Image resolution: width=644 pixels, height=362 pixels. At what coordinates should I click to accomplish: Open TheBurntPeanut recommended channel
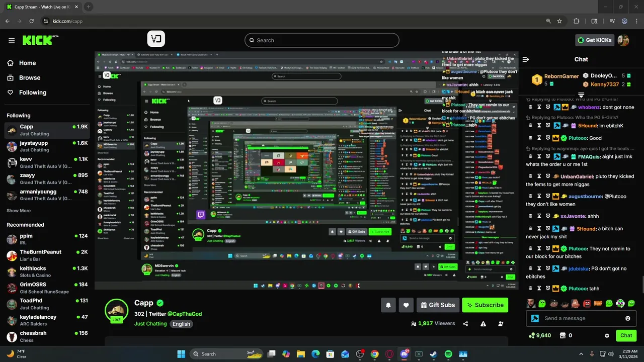click(47, 255)
